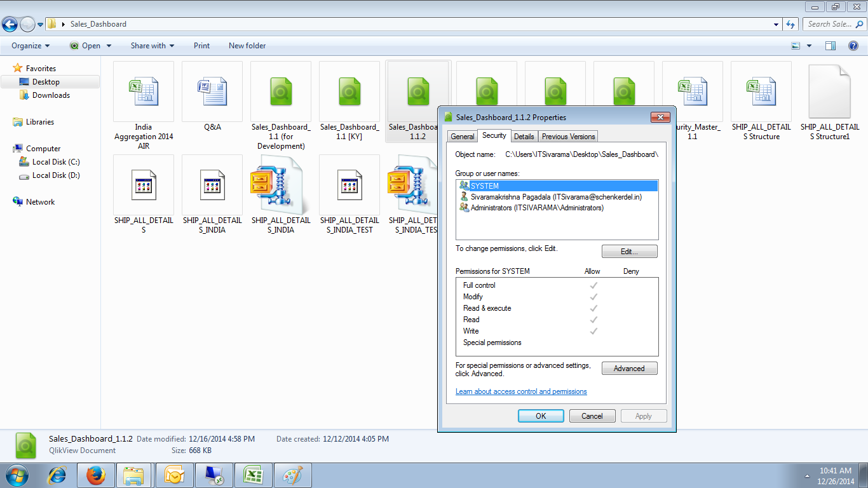Click the Edit... permissions button

629,252
